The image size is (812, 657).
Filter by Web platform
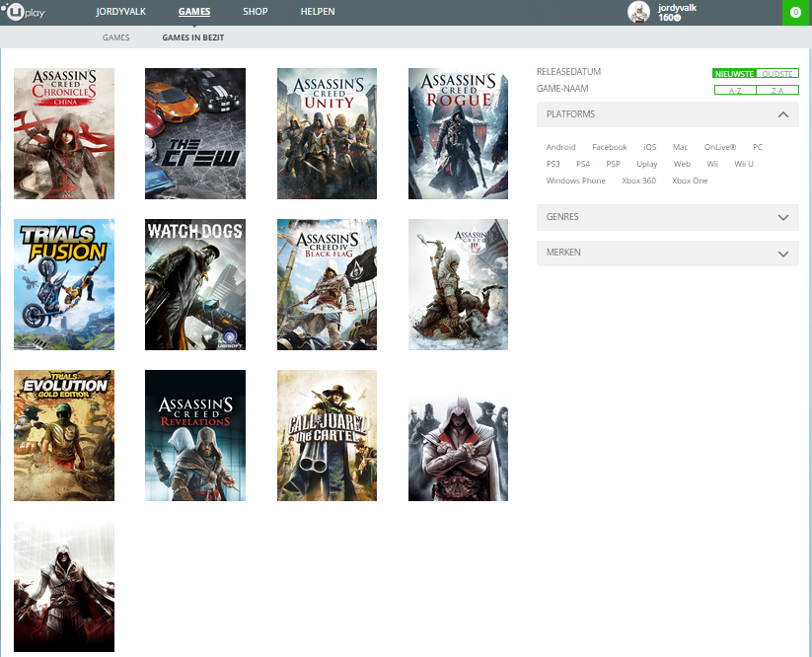coord(682,164)
